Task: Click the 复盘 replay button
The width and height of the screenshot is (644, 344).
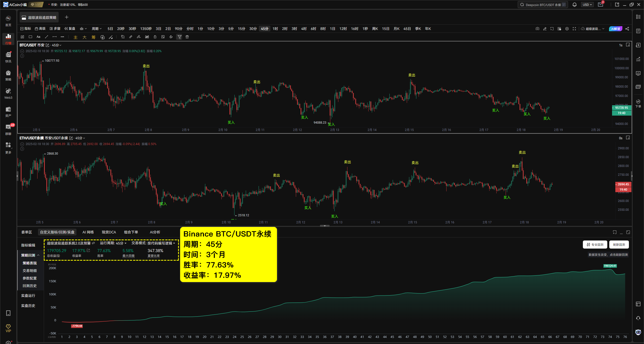Action: (70, 29)
